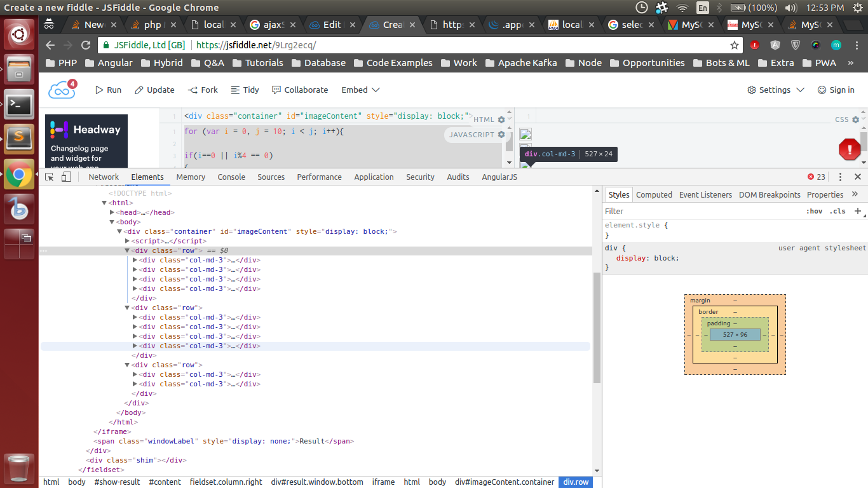Open the JavaScript panel settings gear

pos(501,135)
